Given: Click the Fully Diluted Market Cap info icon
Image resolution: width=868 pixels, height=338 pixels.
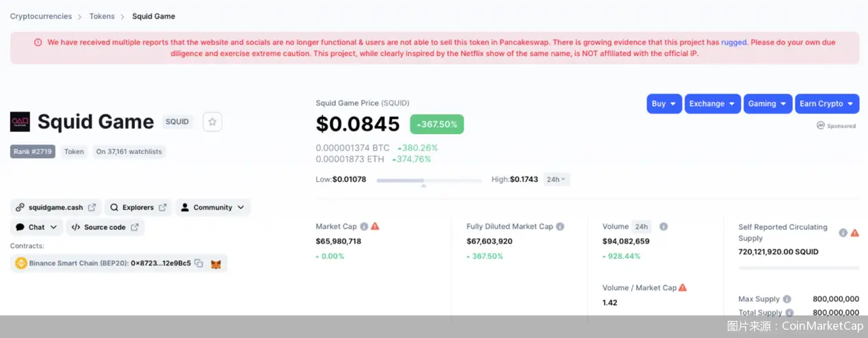Looking at the screenshot, I should click(x=560, y=226).
